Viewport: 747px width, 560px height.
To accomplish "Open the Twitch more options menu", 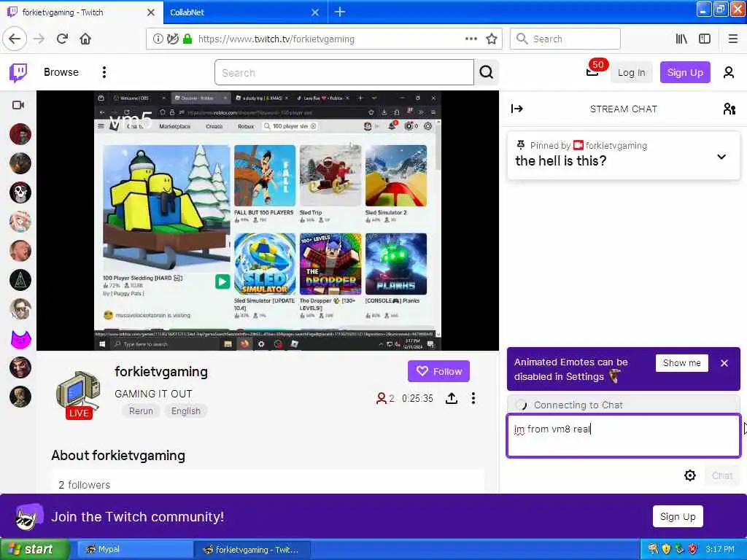I will click(104, 72).
